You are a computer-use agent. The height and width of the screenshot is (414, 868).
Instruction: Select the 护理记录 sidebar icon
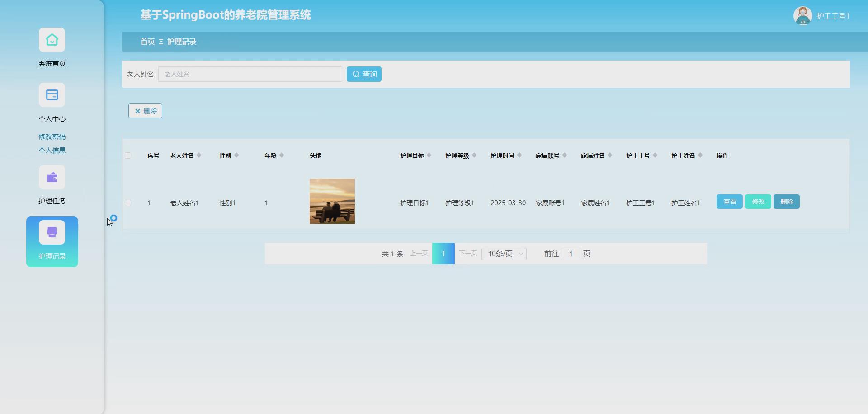click(52, 232)
